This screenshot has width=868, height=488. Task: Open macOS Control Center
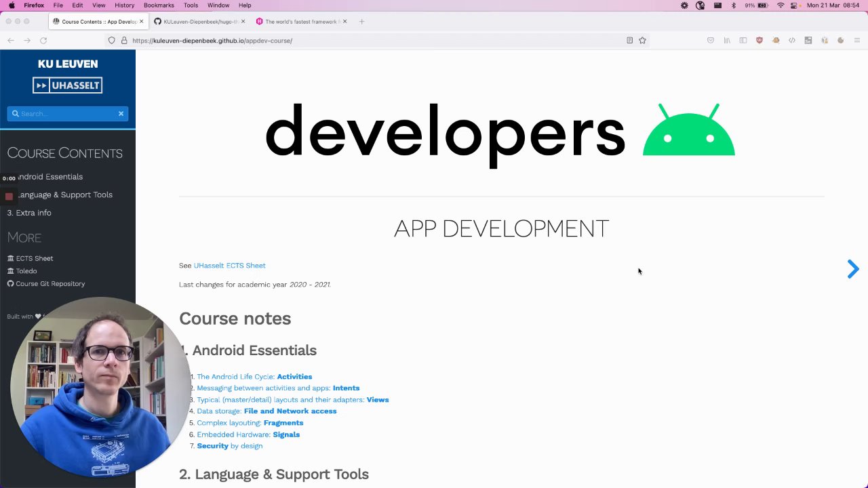pyautogui.click(x=795, y=5)
